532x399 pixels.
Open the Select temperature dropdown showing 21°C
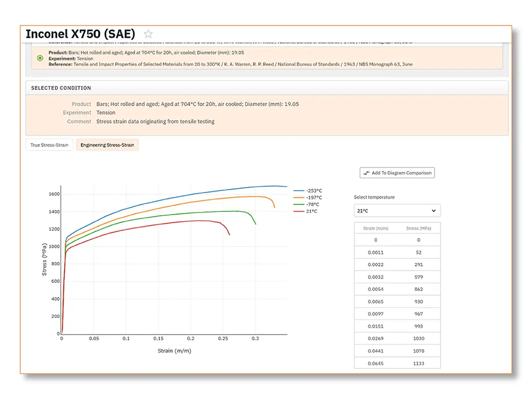(x=396, y=211)
